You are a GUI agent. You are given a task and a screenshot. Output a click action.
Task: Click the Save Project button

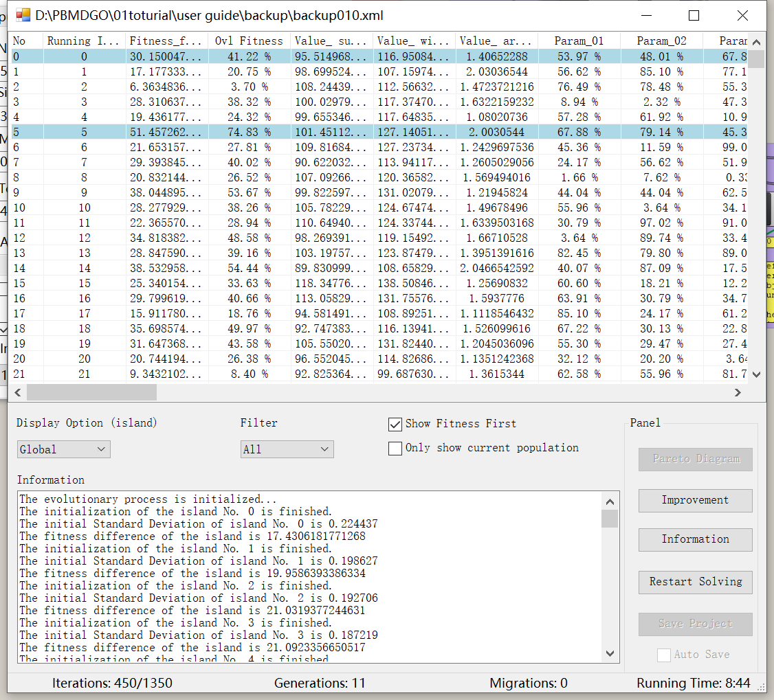696,624
